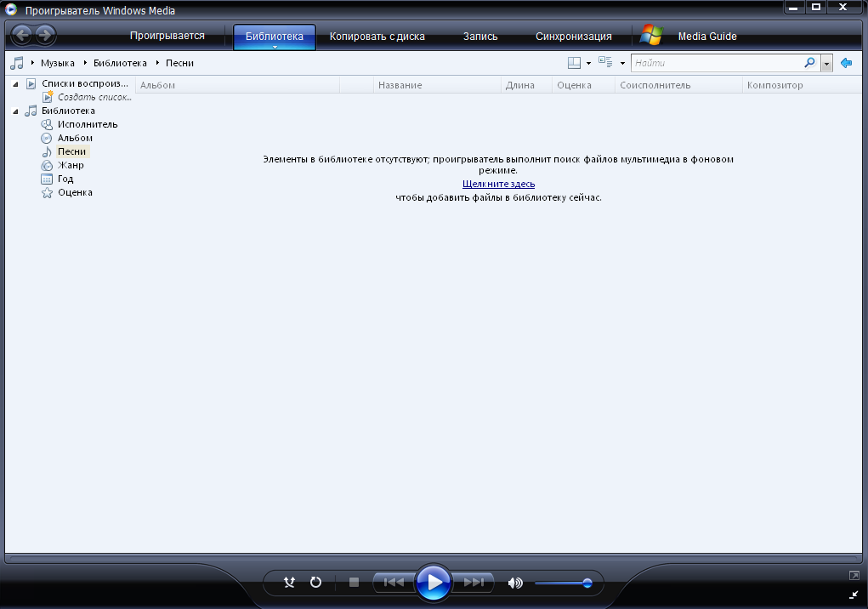This screenshot has width=868, height=609.
Task: Open the Проигрывается tab
Action: [x=167, y=36]
